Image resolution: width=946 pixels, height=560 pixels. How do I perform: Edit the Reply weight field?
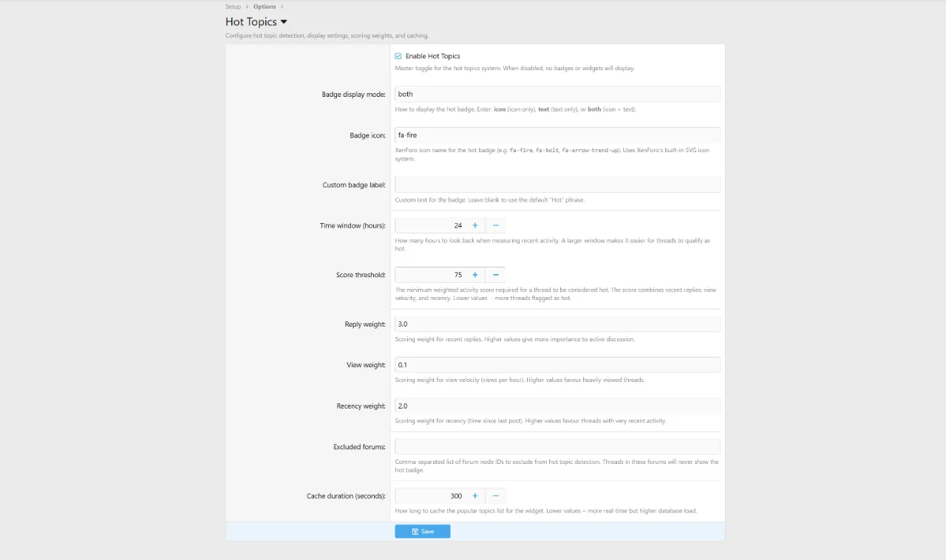[x=557, y=324]
